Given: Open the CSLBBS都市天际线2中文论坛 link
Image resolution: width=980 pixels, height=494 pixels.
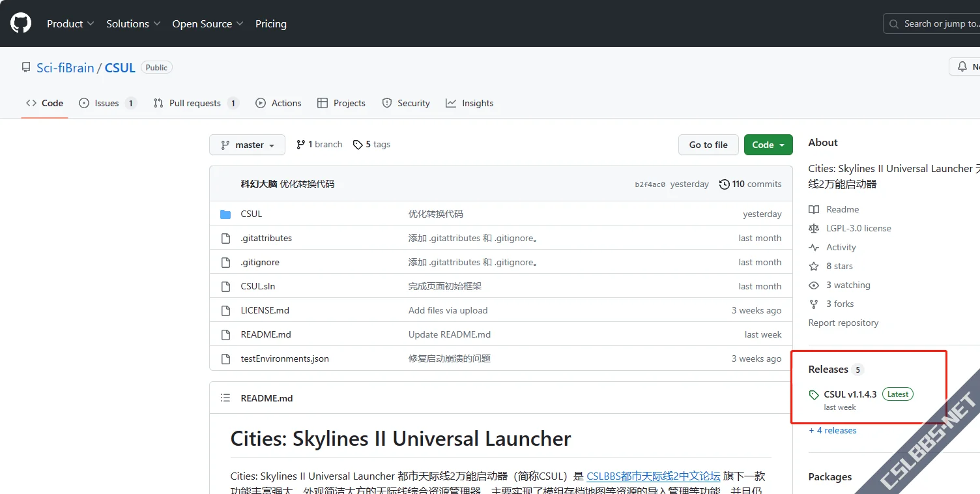Looking at the screenshot, I should tap(654, 476).
